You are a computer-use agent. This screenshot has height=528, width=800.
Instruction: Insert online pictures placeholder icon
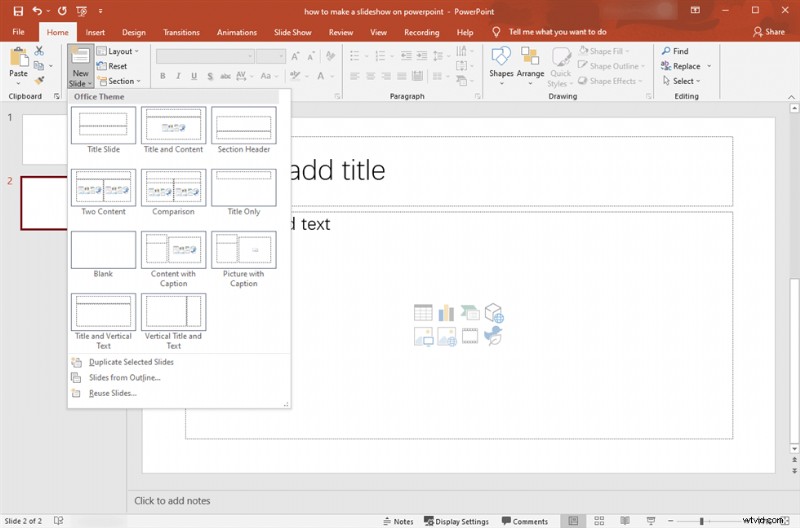(x=446, y=337)
